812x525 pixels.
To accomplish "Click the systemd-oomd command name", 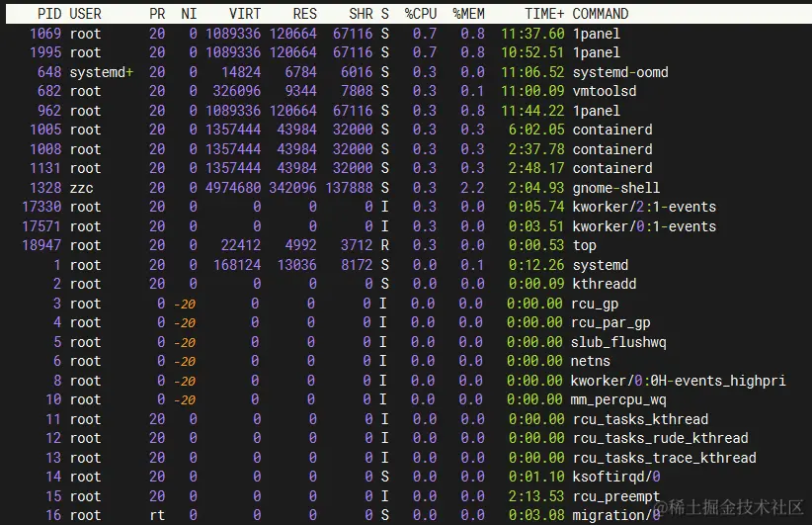I will [620, 72].
